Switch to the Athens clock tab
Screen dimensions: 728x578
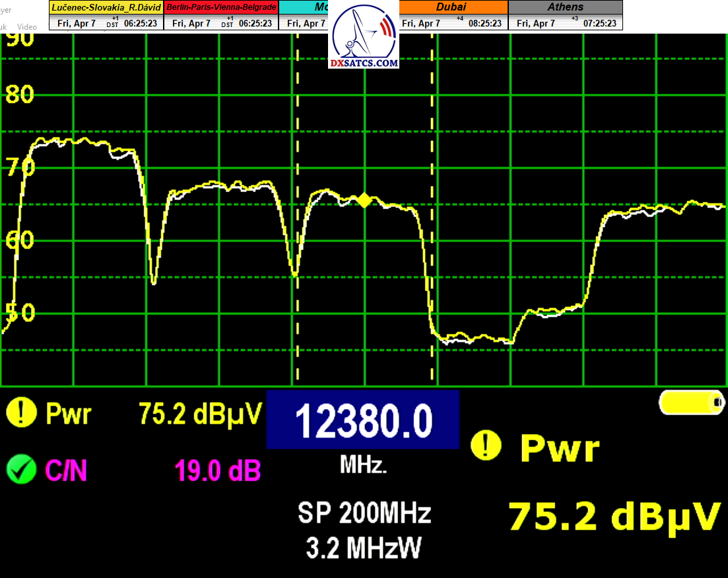coord(565,7)
